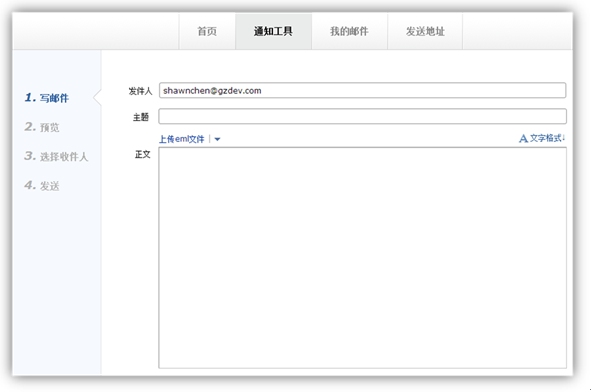
Task: Click the 正文 label
Action: [x=143, y=154]
